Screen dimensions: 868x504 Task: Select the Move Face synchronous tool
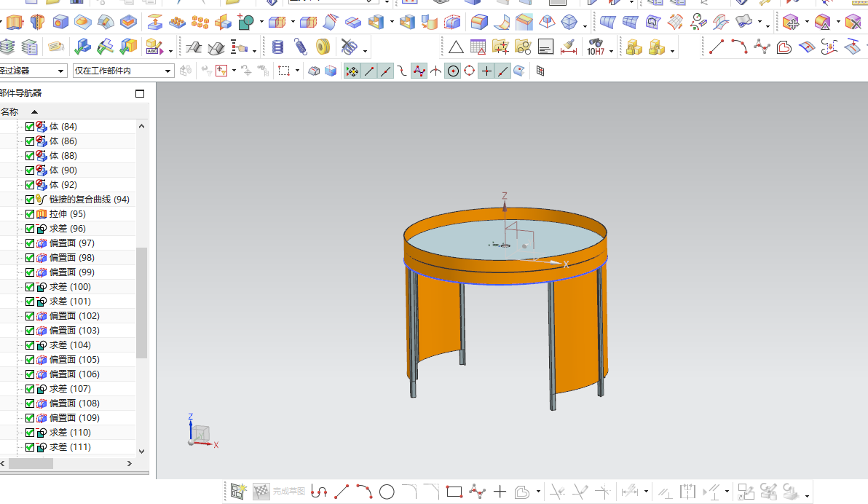tap(791, 22)
